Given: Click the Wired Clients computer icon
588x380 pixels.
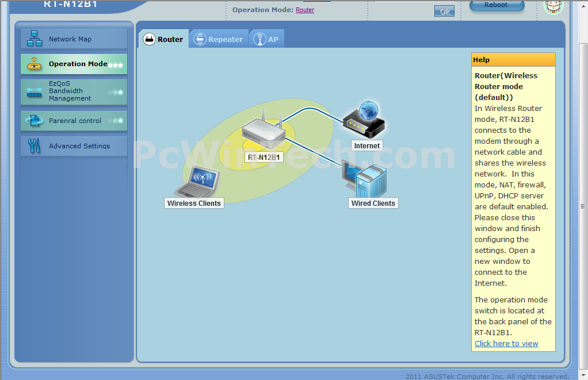Looking at the screenshot, I should [364, 179].
